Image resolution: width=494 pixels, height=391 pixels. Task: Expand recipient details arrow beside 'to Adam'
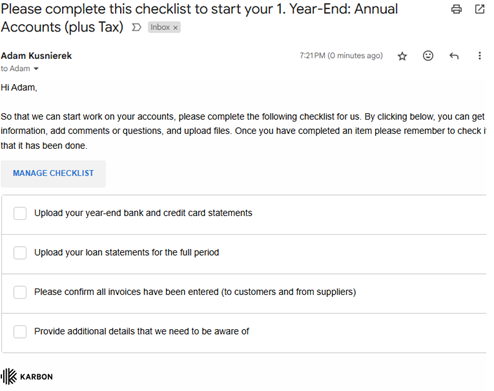(36, 69)
